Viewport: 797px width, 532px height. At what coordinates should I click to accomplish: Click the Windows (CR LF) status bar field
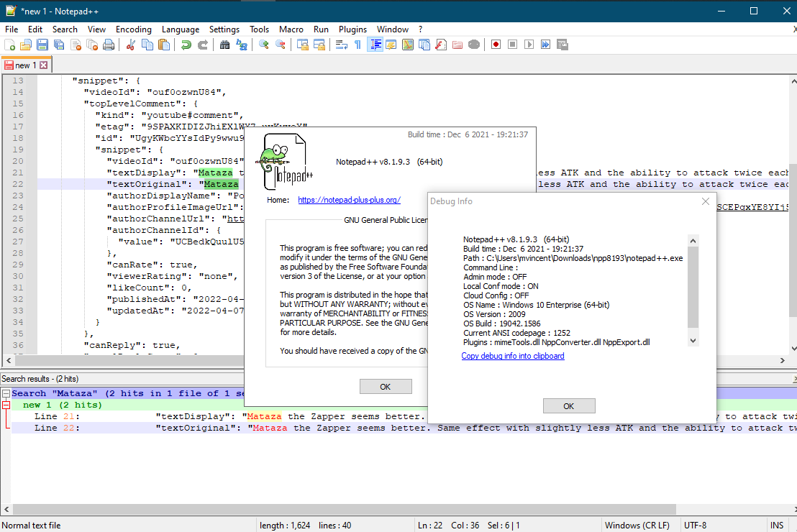[x=637, y=526]
